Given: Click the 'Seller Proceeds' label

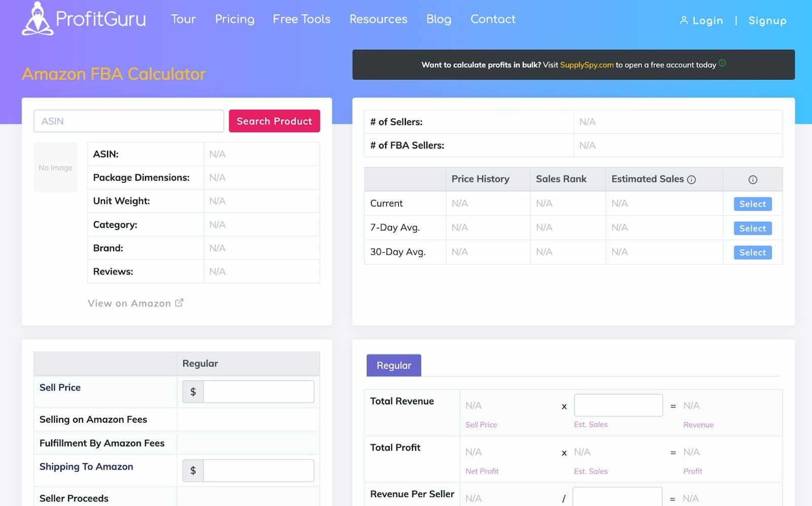Looking at the screenshot, I should point(74,498).
